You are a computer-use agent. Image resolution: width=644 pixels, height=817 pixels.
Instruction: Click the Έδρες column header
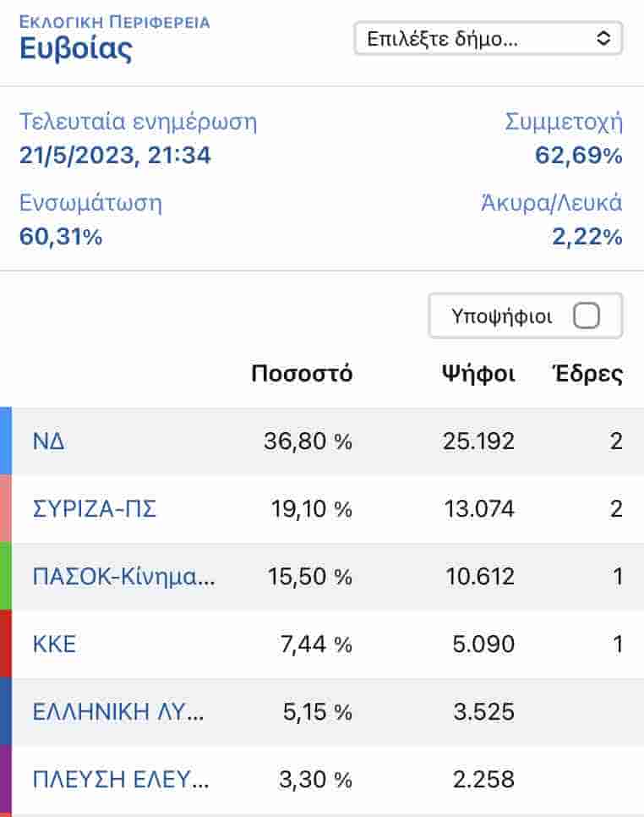tap(587, 374)
